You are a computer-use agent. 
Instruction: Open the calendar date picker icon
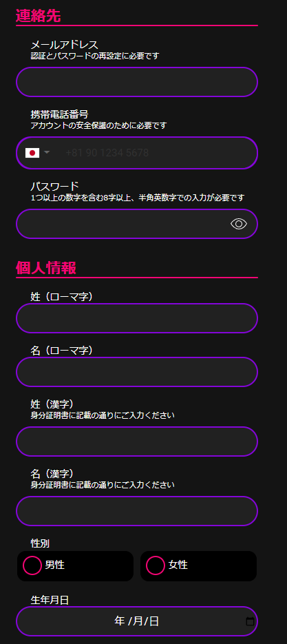point(250,621)
